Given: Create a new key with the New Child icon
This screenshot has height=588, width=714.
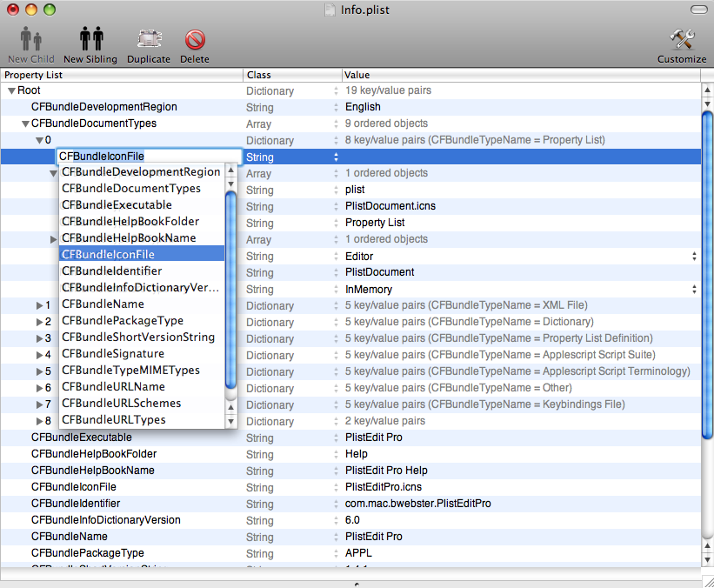Looking at the screenshot, I should [x=30, y=39].
